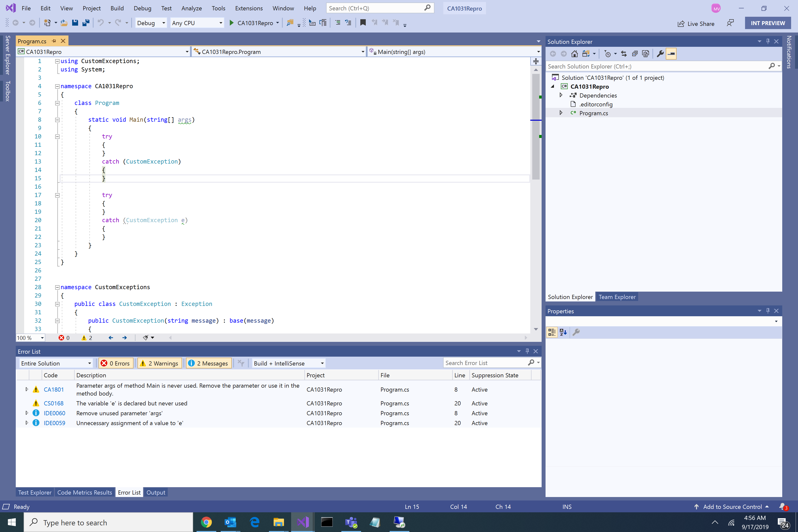This screenshot has height=532, width=798.
Task: Save Program.cs with the floppy icon
Action: 75,23
